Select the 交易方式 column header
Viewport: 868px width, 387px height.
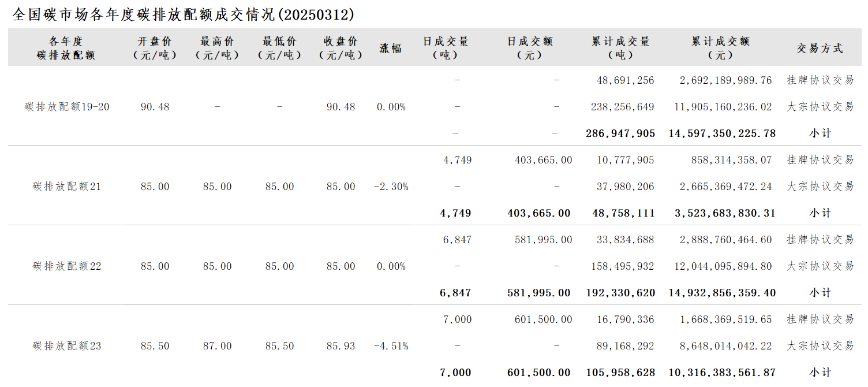click(x=820, y=49)
